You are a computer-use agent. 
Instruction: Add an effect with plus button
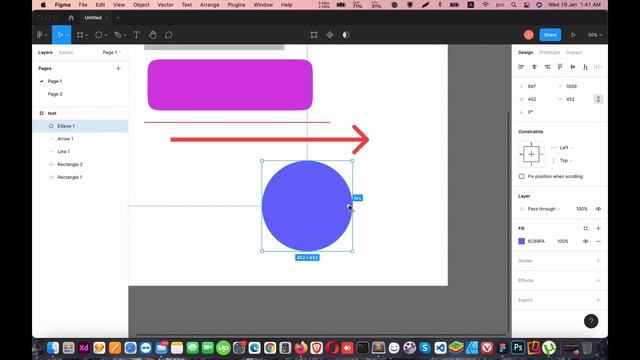pos(598,280)
